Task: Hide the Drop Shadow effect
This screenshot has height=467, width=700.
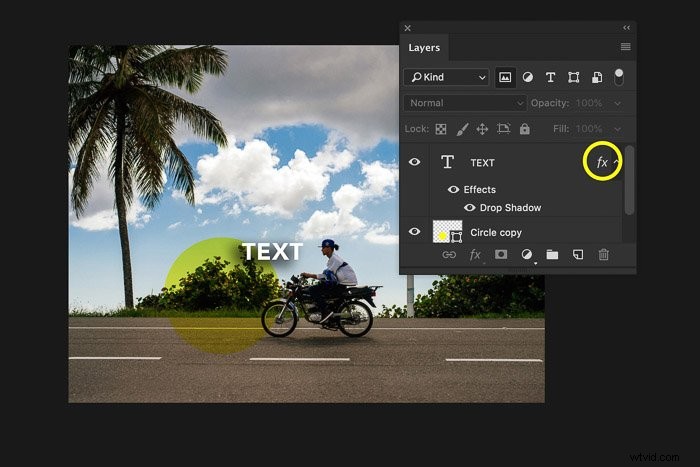Action: tap(470, 208)
